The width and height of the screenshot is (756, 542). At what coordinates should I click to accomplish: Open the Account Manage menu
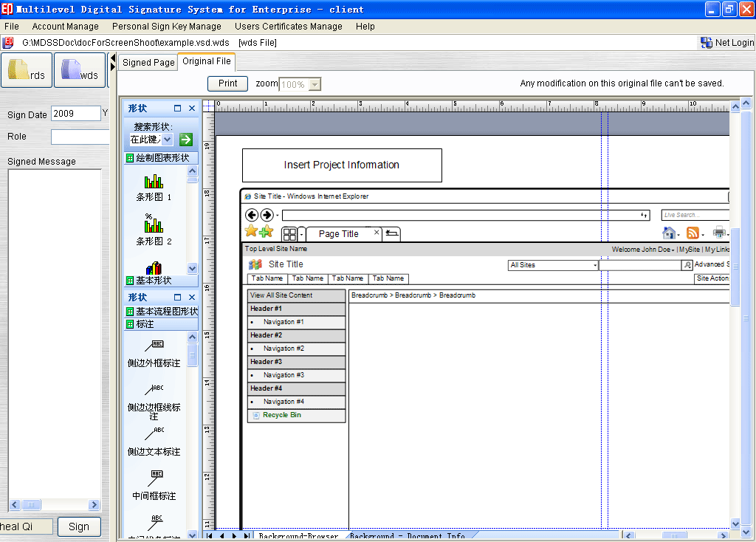coord(65,27)
